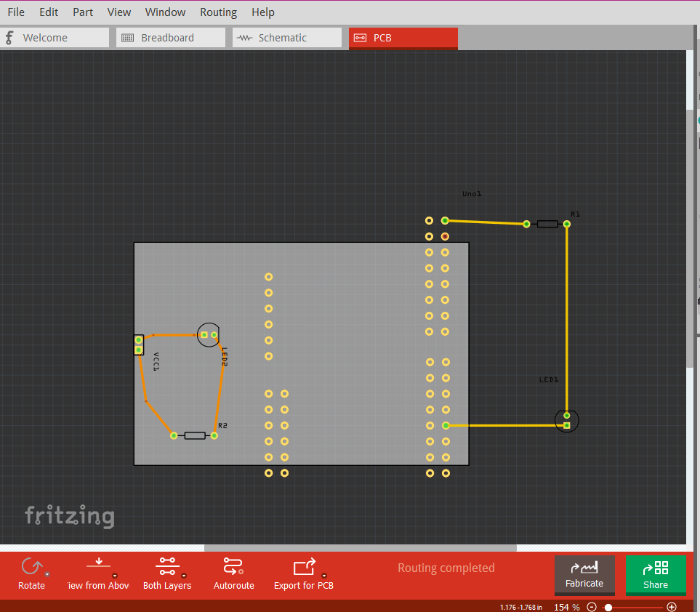Click the green Share button

coord(656,575)
